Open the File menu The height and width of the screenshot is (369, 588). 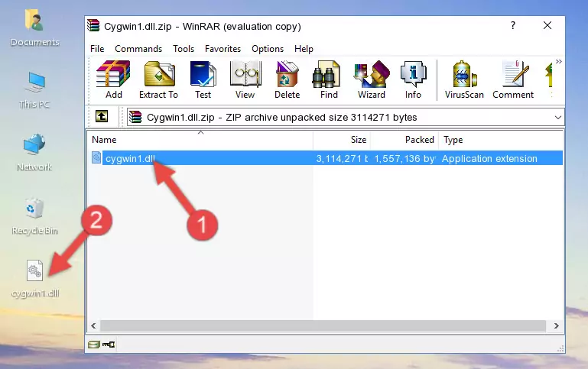[97, 49]
